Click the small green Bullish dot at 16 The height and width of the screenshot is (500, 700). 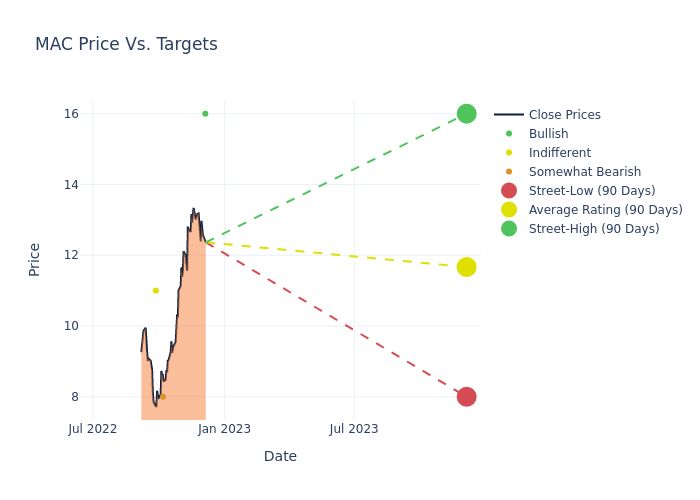[x=205, y=114]
